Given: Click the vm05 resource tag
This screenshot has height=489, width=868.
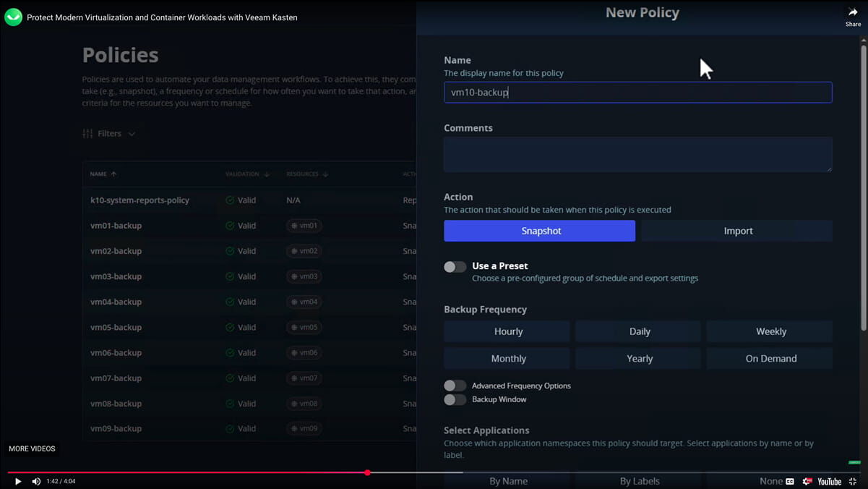Looking at the screenshot, I should (x=304, y=328).
